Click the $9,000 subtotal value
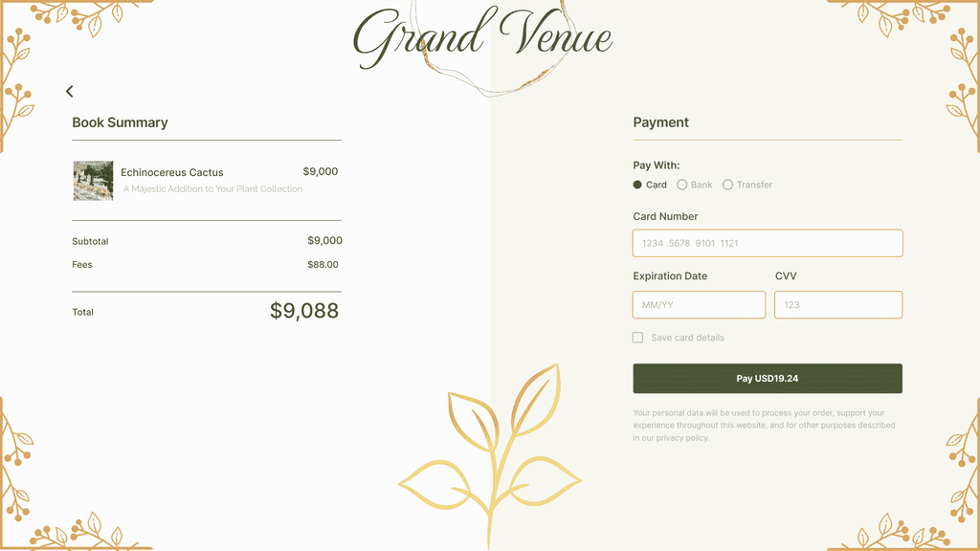The image size is (980, 551). pyautogui.click(x=324, y=241)
